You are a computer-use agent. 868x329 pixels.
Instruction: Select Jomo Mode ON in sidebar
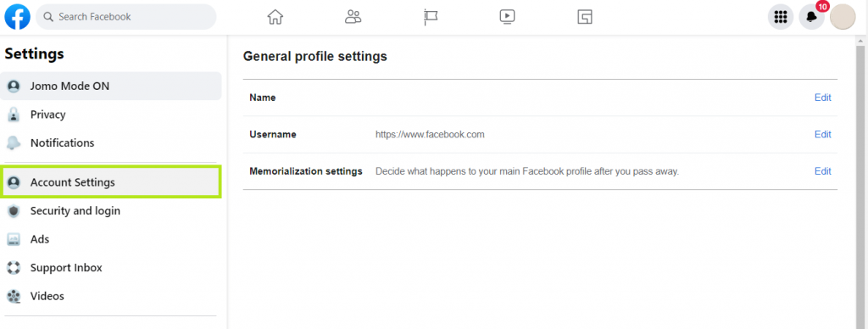[x=111, y=86]
